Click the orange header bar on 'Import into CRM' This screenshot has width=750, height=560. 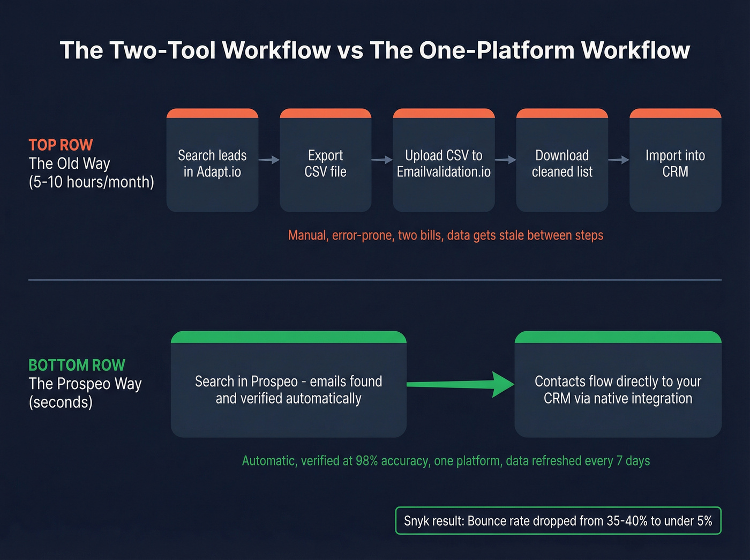(675, 113)
